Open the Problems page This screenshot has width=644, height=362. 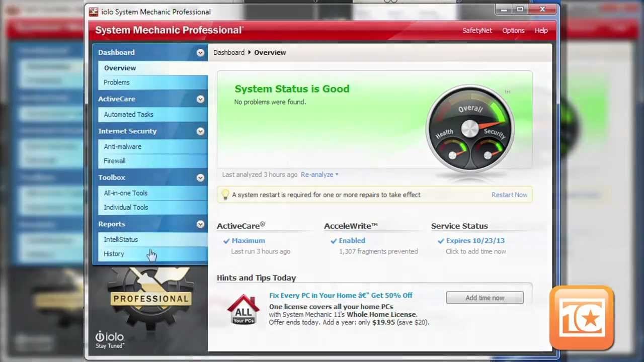coord(153,82)
